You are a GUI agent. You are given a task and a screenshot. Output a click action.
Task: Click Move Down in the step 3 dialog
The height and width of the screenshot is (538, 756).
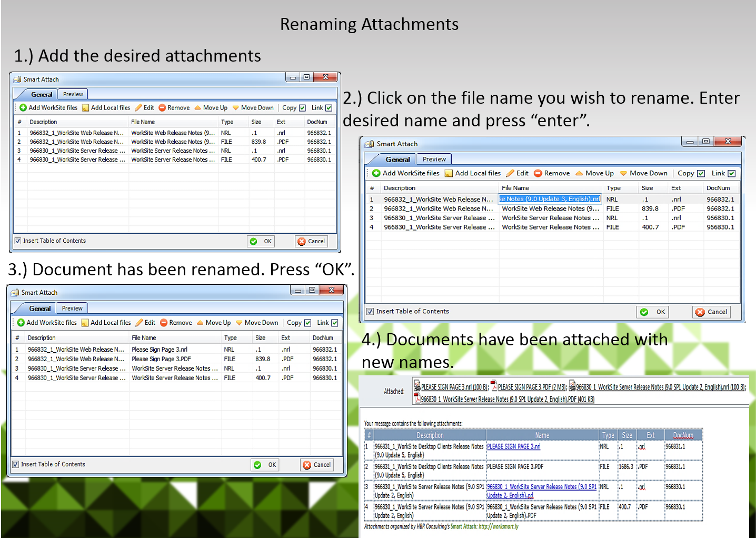(257, 323)
